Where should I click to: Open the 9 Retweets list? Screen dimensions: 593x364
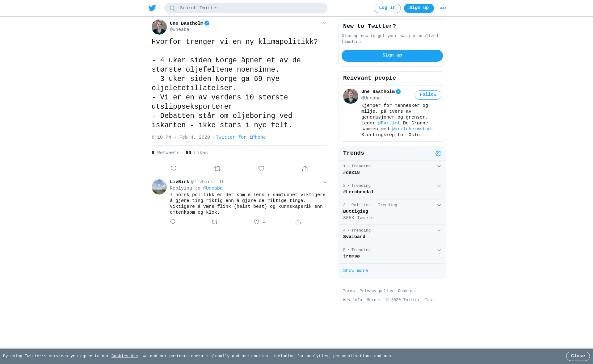click(x=166, y=153)
